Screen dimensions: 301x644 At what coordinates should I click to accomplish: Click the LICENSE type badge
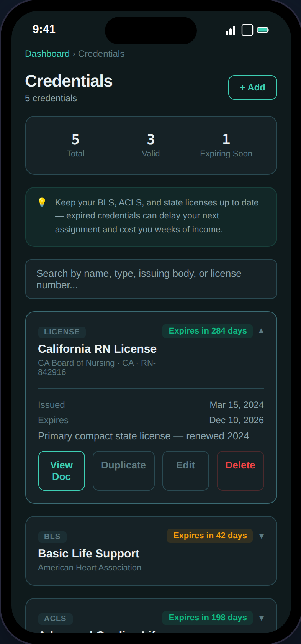click(62, 332)
